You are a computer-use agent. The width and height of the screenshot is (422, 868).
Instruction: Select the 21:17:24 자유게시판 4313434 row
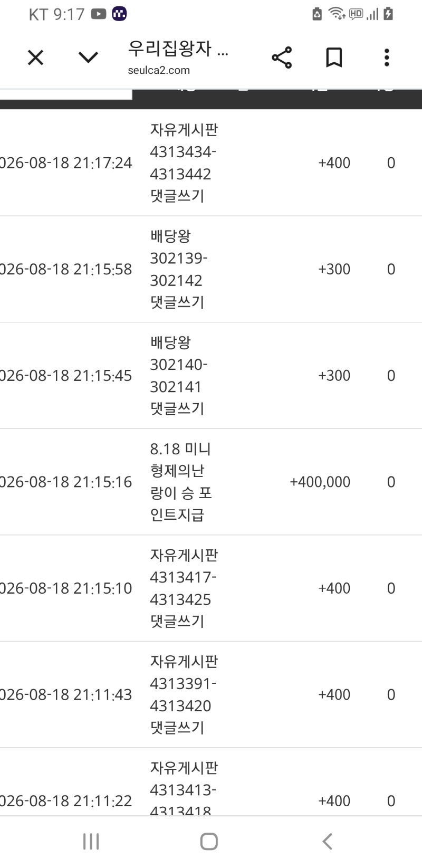click(211, 163)
